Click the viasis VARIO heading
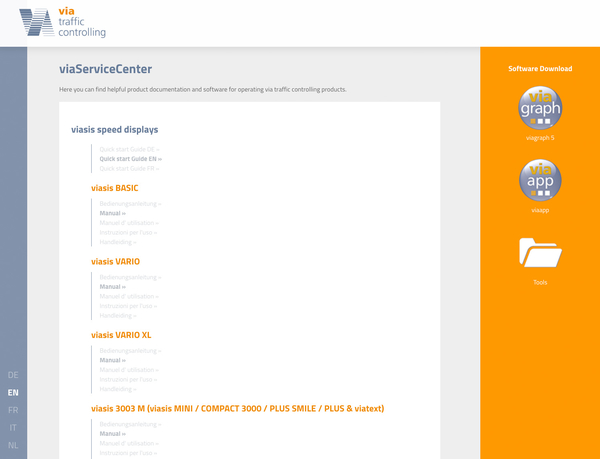Image resolution: width=600 pixels, height=459 pixels. [x=115, y=261]
